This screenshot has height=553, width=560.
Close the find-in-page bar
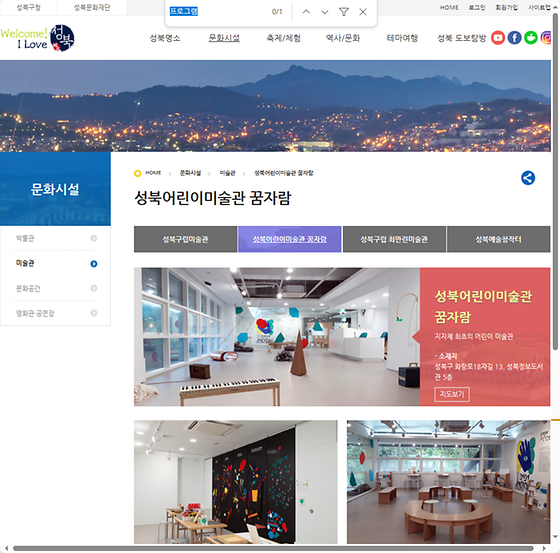coord(363,12)
